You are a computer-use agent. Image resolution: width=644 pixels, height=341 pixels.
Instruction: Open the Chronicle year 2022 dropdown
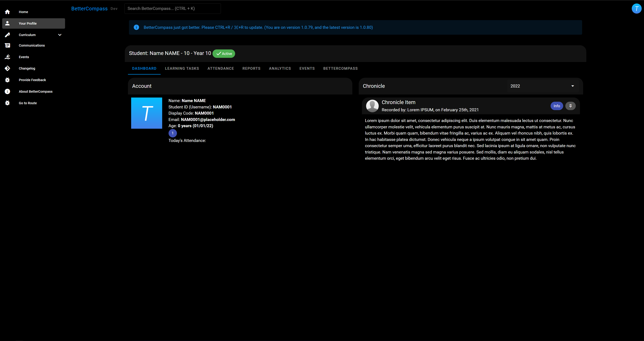[543, 86]
